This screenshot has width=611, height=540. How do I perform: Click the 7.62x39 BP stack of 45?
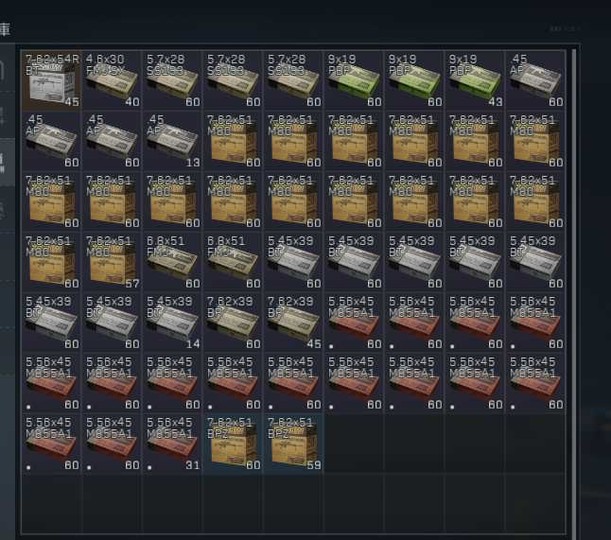pyautogui.click(x=293, y=322)
